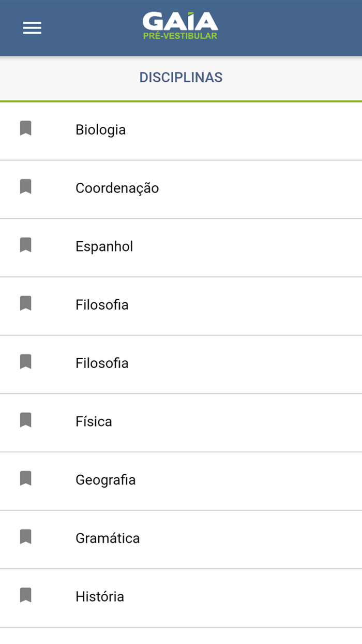Open the Gramática discipline
This screenshot has width=362, height=644.
[x=108, y=538]
